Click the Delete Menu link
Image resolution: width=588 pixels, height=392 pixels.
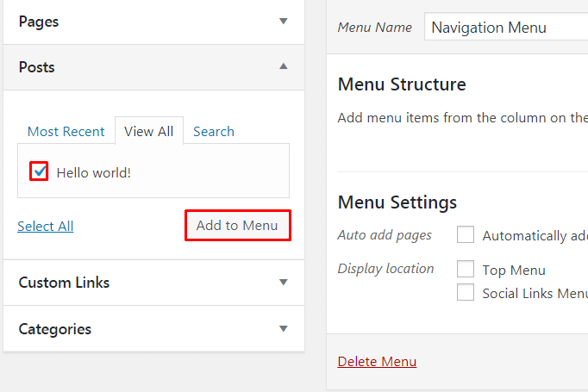click(377, 361)
